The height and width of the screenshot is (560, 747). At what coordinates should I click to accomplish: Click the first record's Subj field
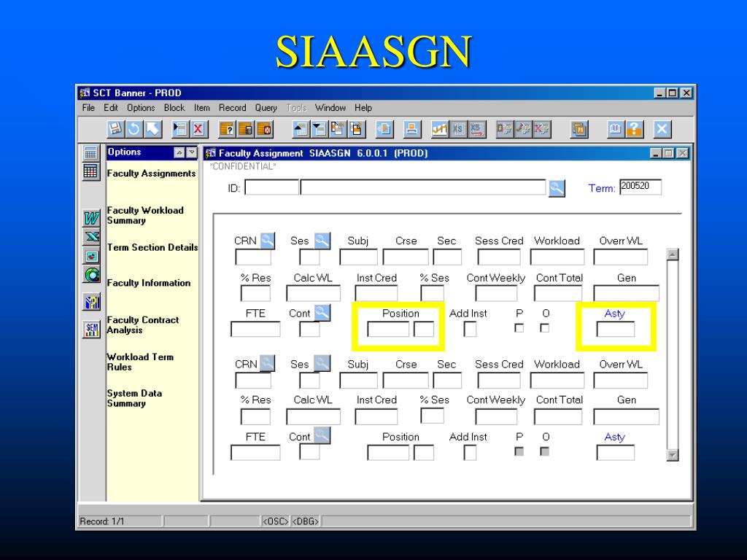[358, 257]
